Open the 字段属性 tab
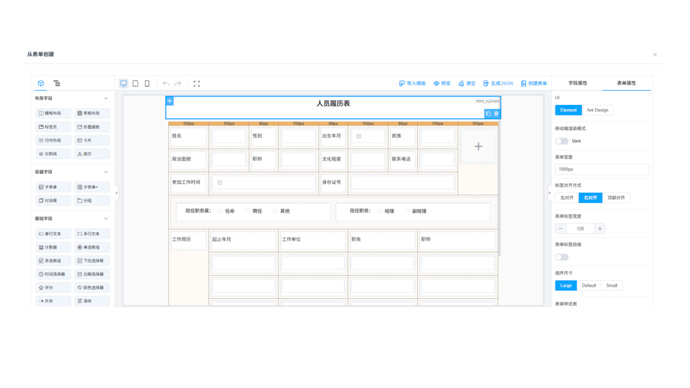The height and width of the screenshot is (388, 690). pos(577,83)
